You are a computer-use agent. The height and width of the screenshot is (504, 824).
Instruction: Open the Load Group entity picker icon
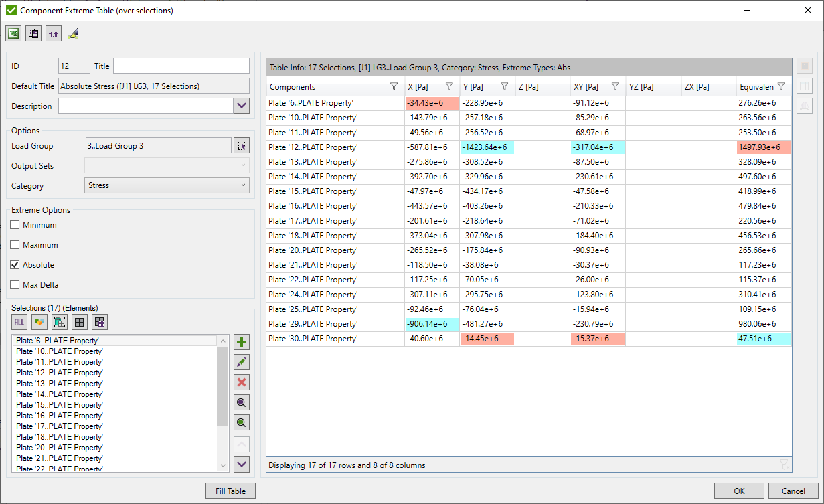[242, 145]
